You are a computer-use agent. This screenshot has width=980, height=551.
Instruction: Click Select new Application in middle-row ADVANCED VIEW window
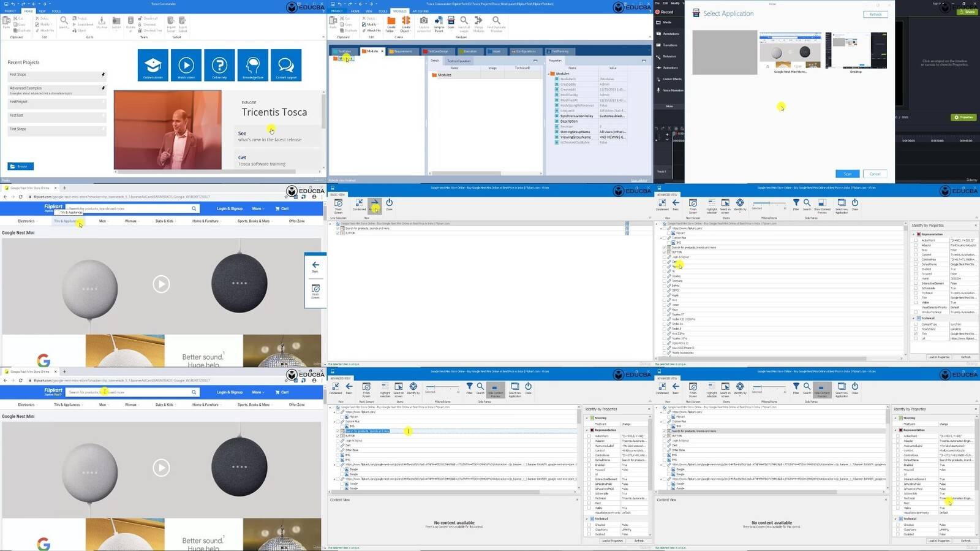pos(842,206)
